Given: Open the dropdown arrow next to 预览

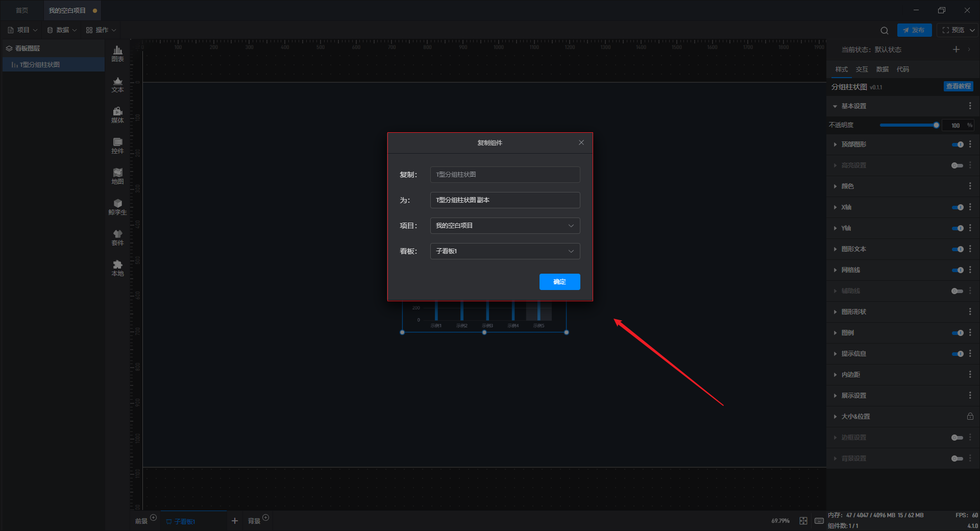Looking at the screenshot, I should click(x=972, y=30).
